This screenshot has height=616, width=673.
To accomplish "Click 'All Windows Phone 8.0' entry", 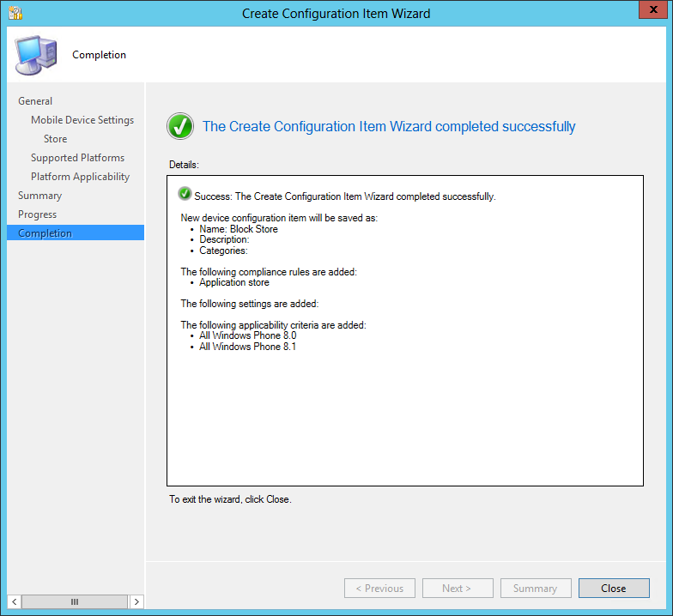I will pos(247,335).
